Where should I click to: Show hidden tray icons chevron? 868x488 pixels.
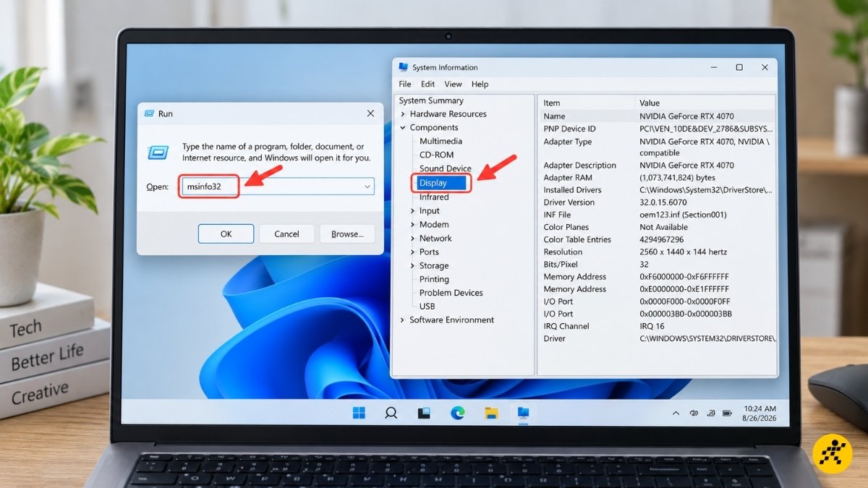(x=676, y=414)
